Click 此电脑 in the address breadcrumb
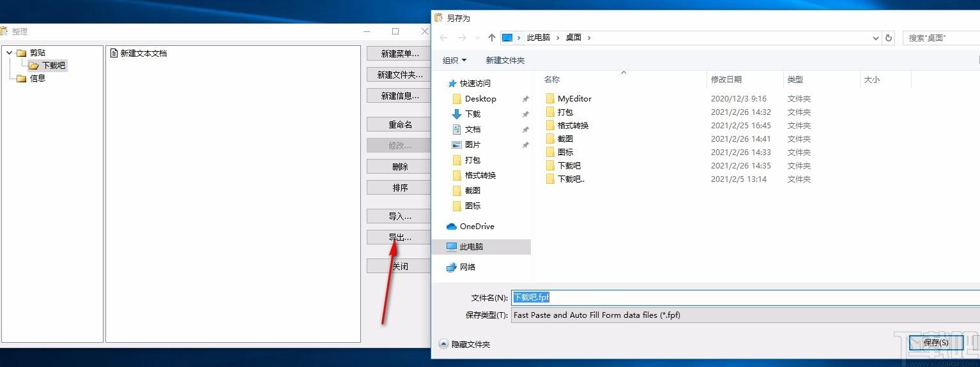980x367 pixels. [x=538, y=38]
